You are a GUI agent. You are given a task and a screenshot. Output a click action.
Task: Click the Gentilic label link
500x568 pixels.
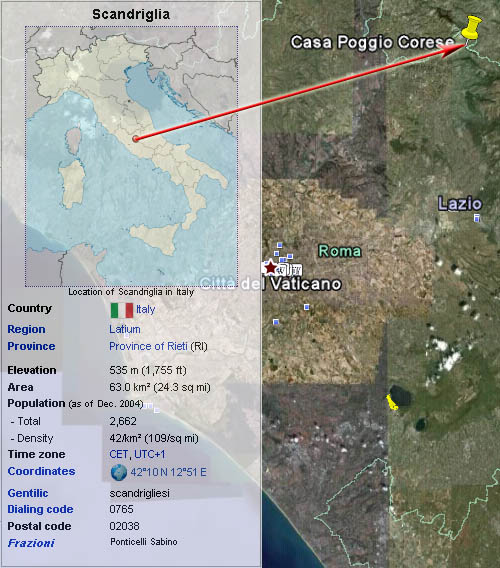[x=28, y=493]
